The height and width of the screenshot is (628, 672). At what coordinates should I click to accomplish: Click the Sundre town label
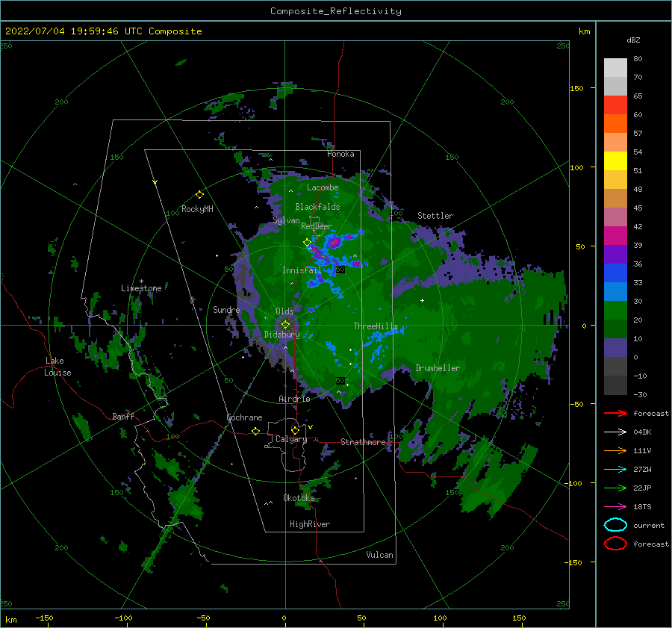click(226, 309)
